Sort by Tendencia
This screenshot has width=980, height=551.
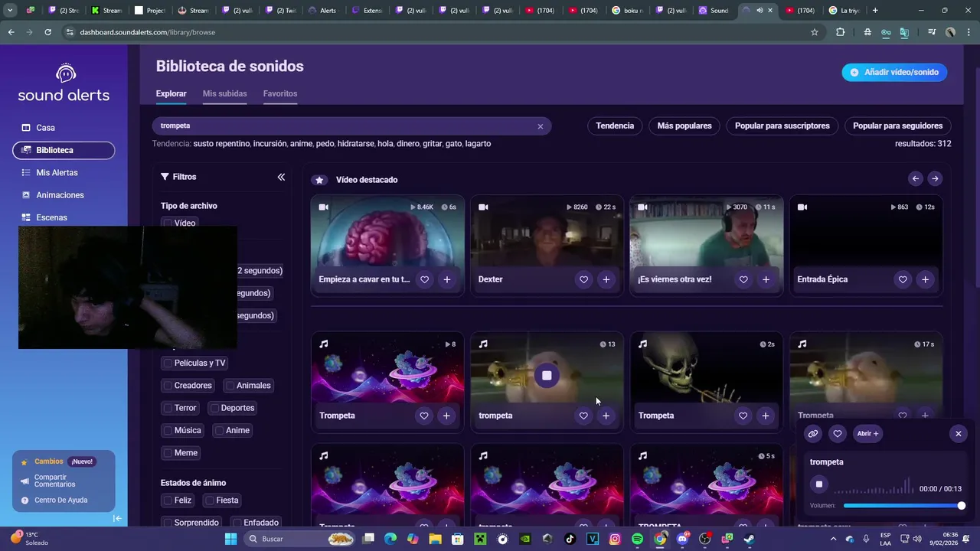pyautogui.click(x=615, y=126)
